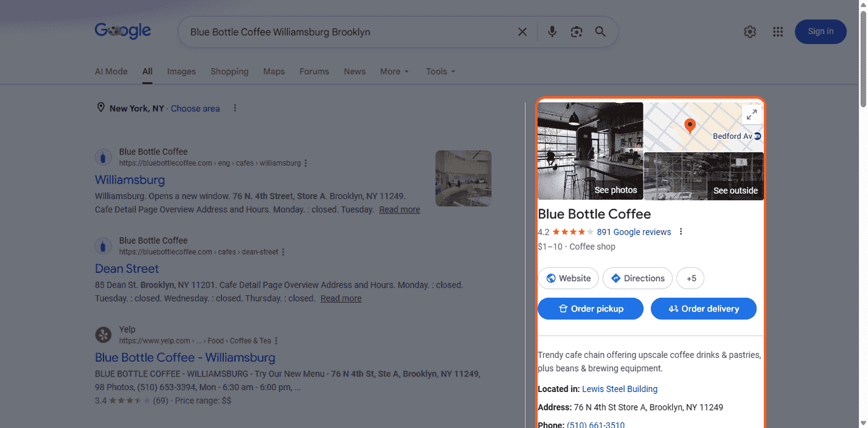Clear the search box with the X icon
The image size is (868, 428).
523,32
